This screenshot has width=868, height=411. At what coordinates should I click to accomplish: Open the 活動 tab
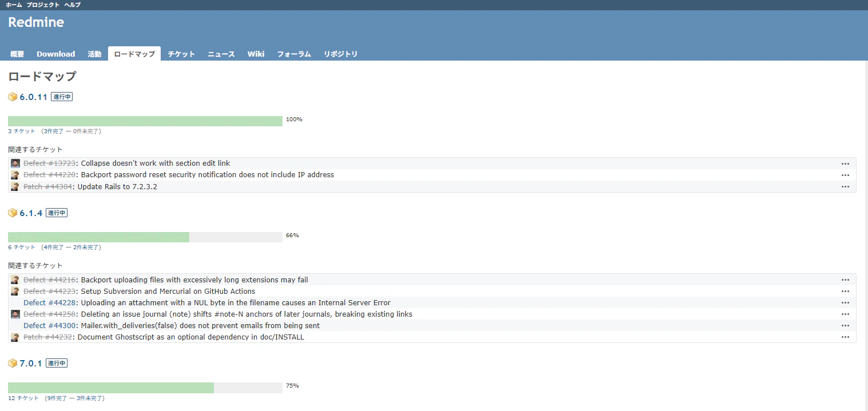coord(94,54)
